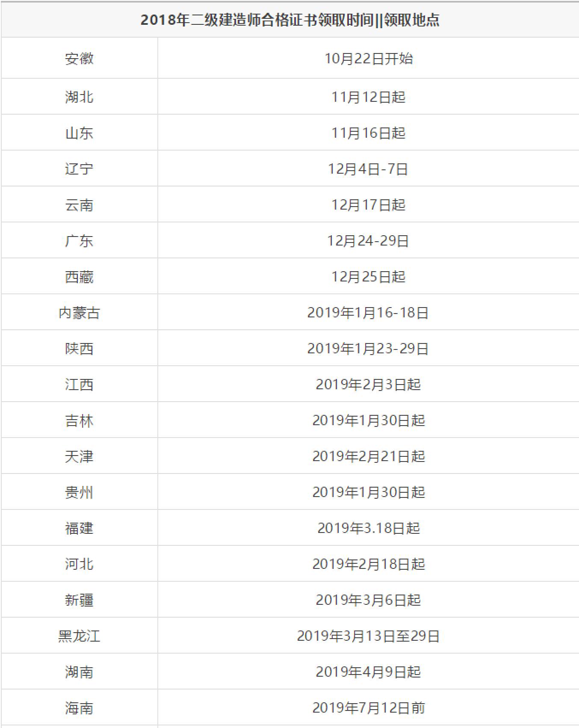Screen dimensions: 579x728
Task: Select the 黑龙江 province cell
Action: click(x=79, y=636)
